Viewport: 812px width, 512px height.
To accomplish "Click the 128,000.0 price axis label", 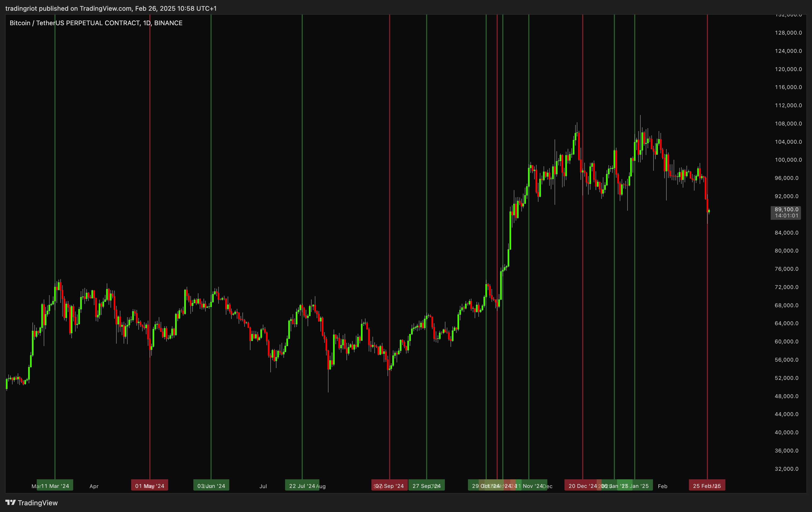I will 788,33.
